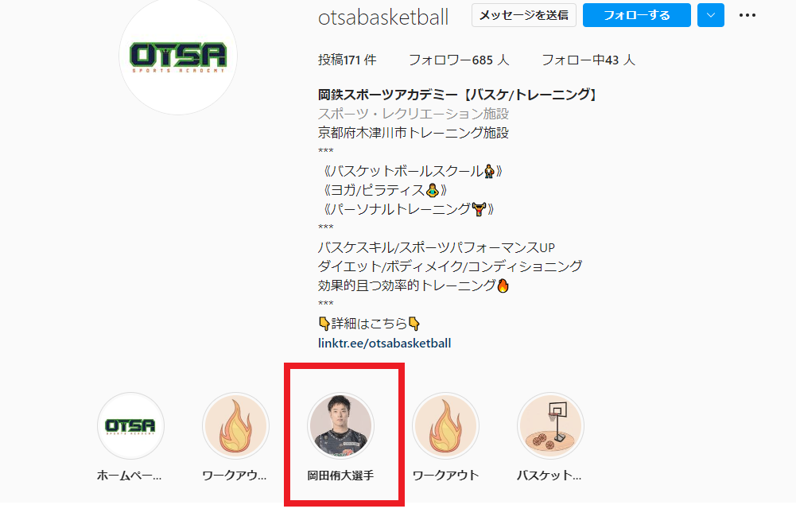Click the 岡田侑大選手 highlight caption text
The height and width of the screenshot is (532, 796).
(340, 476)
